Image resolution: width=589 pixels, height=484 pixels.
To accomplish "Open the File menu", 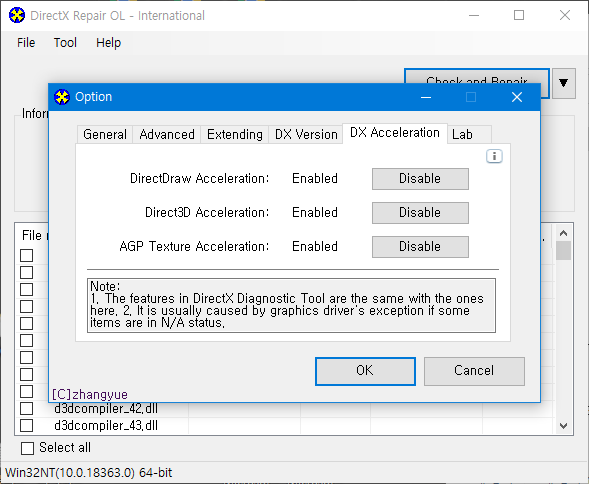I will pyautogui.click(x=26, y=42).
